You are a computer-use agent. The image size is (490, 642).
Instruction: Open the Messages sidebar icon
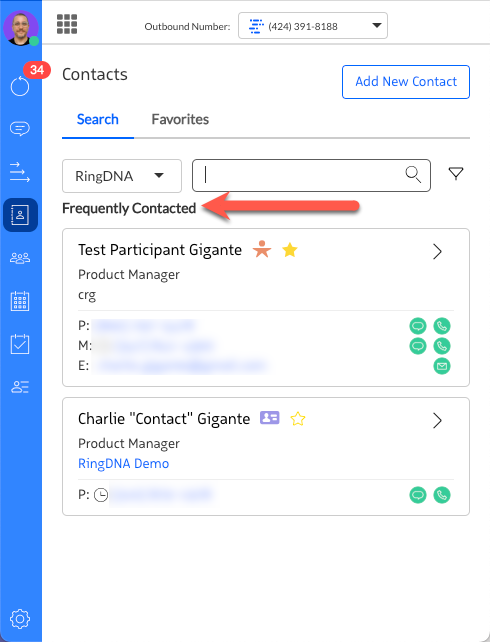pos(20,129)
